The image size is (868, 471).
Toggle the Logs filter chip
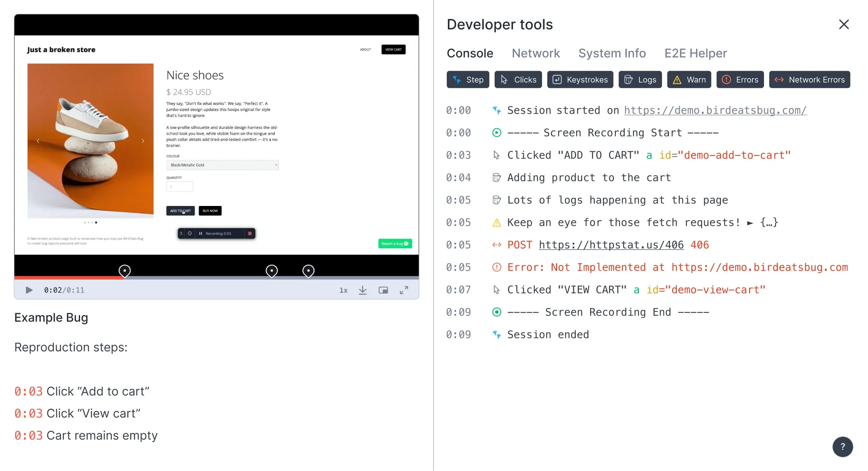point(640,80)
